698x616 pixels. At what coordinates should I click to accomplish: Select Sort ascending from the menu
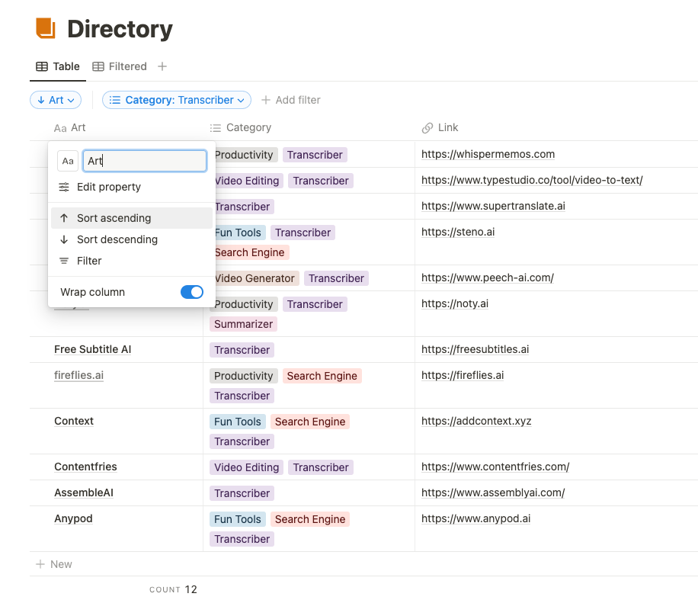114,218
